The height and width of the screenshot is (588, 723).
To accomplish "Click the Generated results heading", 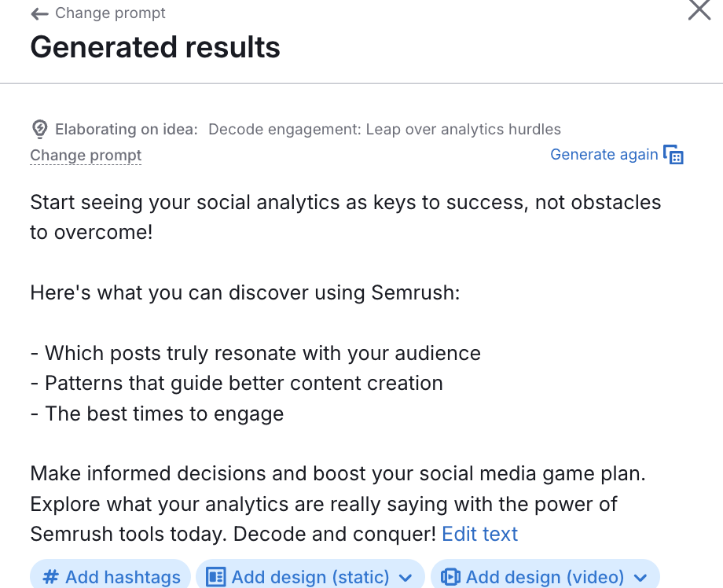I will click(x=155, y=48).
